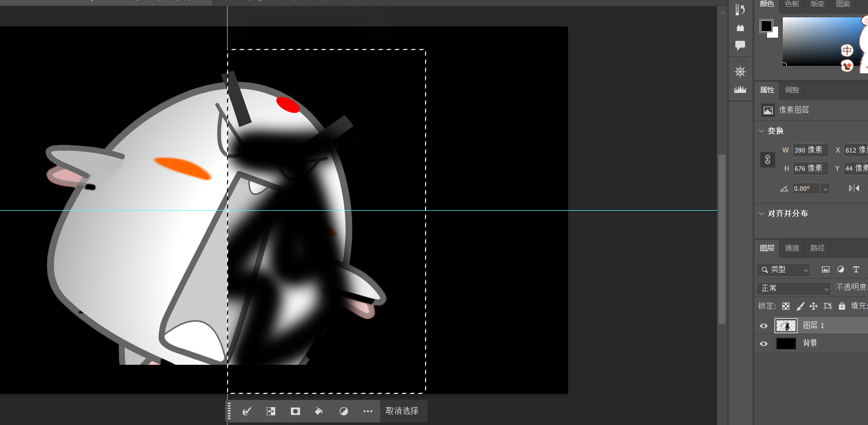868x425 pixels.
Task: Click the 不透明度 opacity label
Action: coord(852,287)
